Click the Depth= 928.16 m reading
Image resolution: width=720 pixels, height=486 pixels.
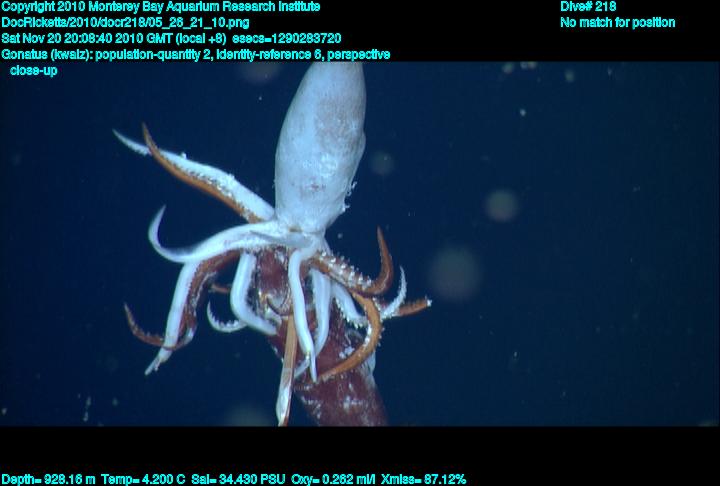pos(48,480)
